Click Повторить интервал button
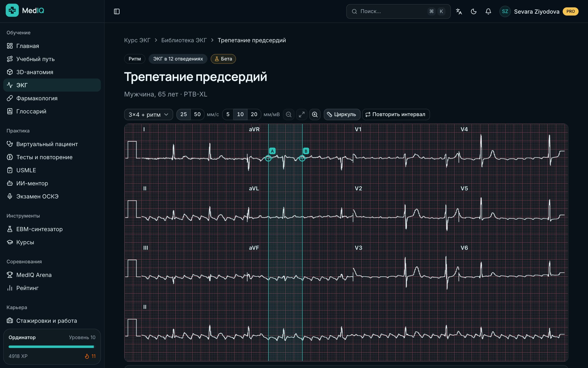 click(x=396, y=114)
